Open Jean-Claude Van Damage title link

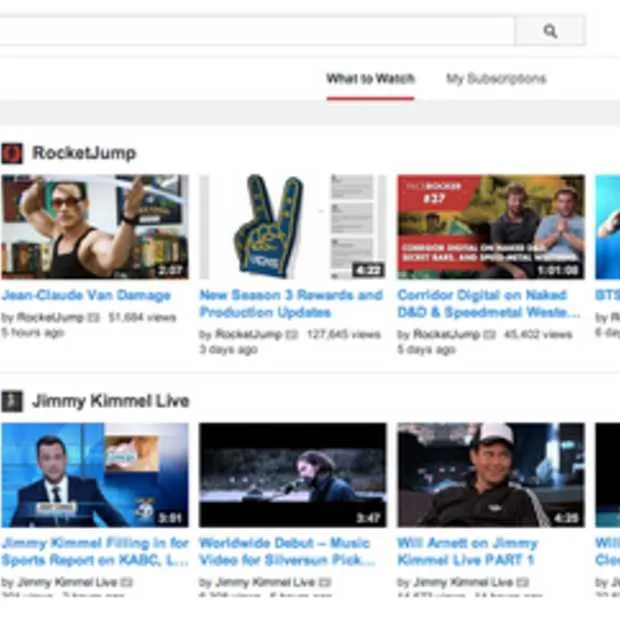[86, 295]
